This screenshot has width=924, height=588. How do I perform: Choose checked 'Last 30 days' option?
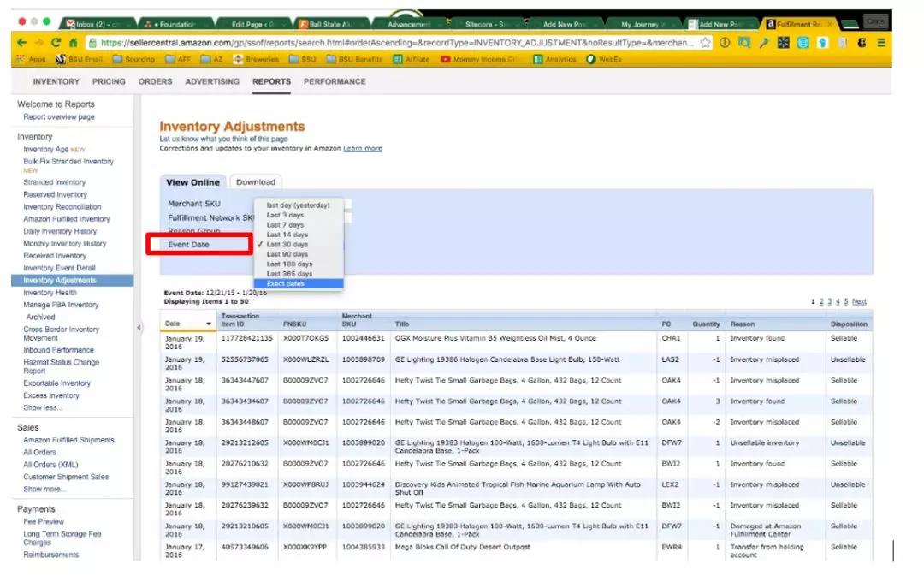coord(299,244)
